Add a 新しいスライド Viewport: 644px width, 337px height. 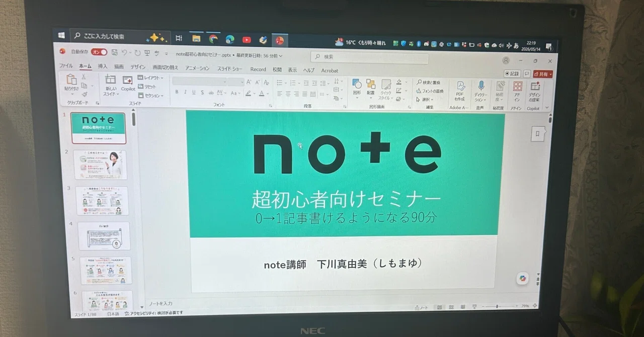coord(110,85)
